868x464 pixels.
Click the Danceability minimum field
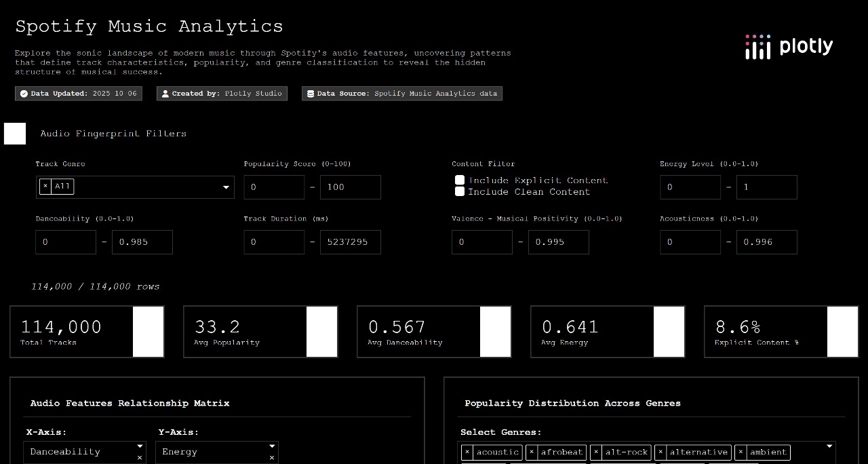click(x=66, y=242)
